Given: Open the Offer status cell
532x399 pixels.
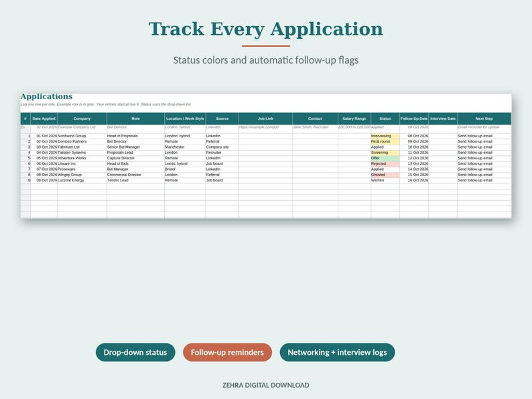Looking at the screenshot, I should click(385, 158).
